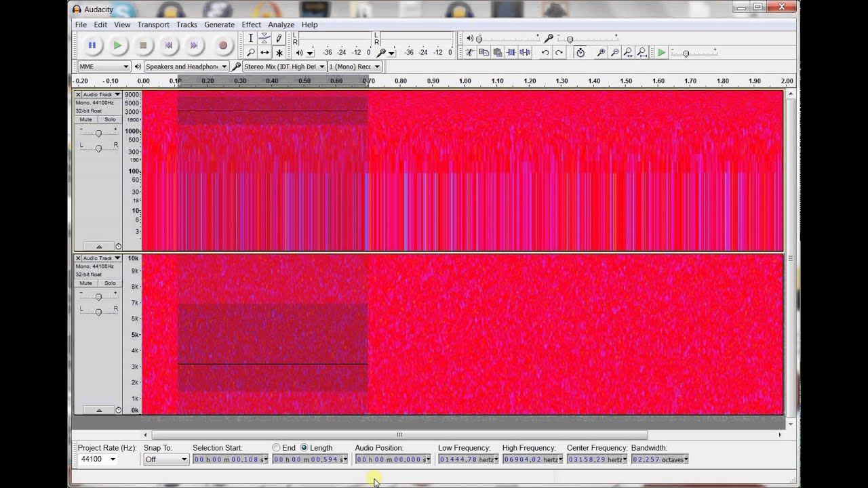Open the Help menu
This screenshot has width=868, height=488.
coord(309,24)
